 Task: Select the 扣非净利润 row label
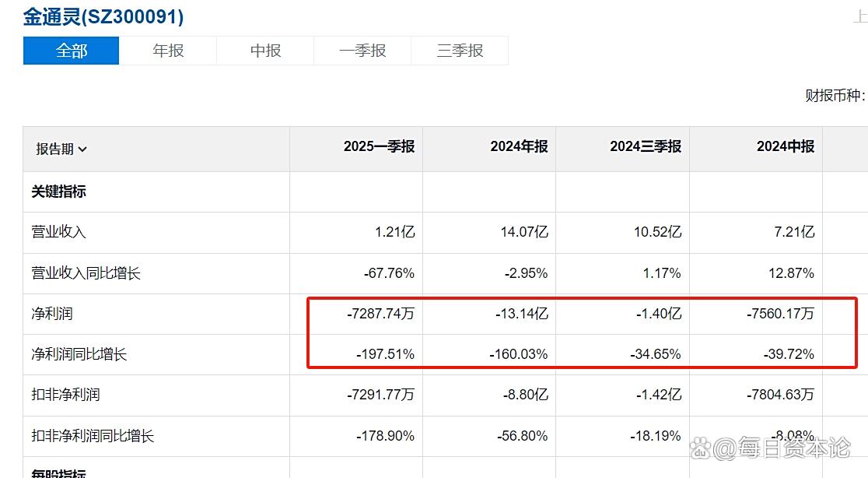pos(65,395)
